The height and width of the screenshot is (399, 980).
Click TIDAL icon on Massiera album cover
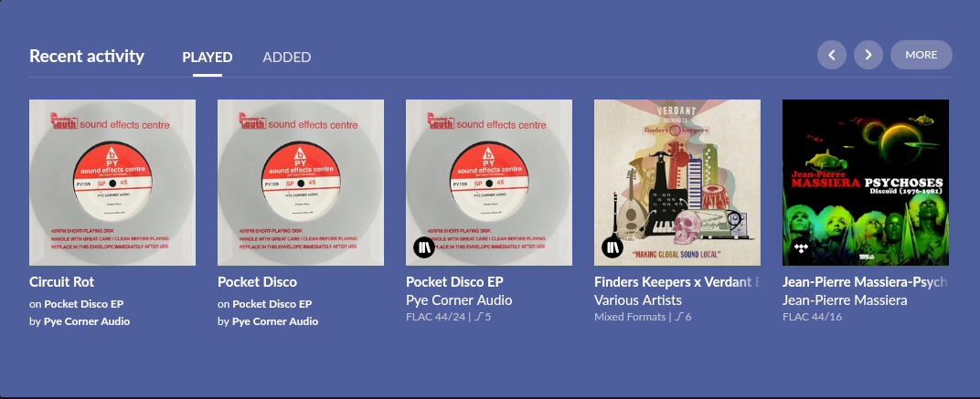pyautogui.click(x=801, y=247)
